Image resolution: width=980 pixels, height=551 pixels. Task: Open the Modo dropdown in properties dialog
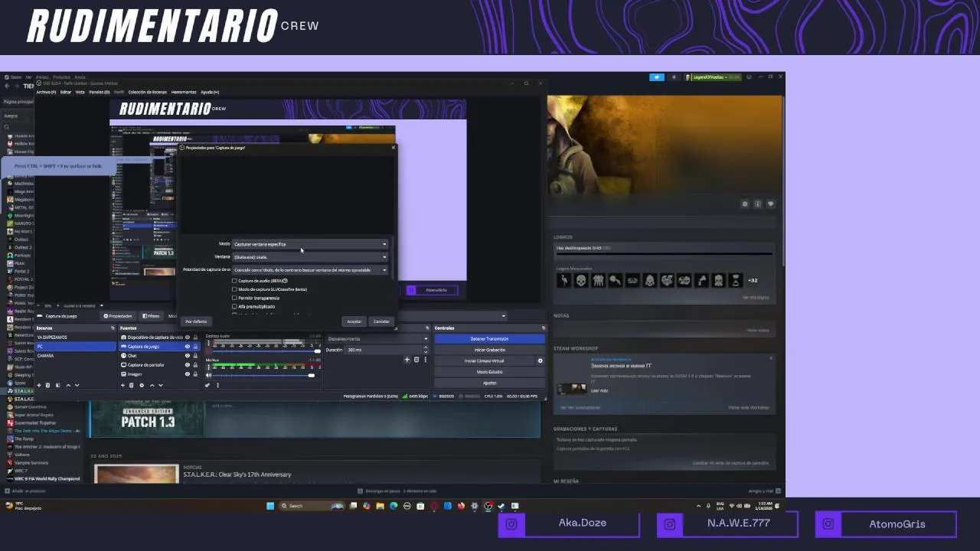(x=310, y=244)
